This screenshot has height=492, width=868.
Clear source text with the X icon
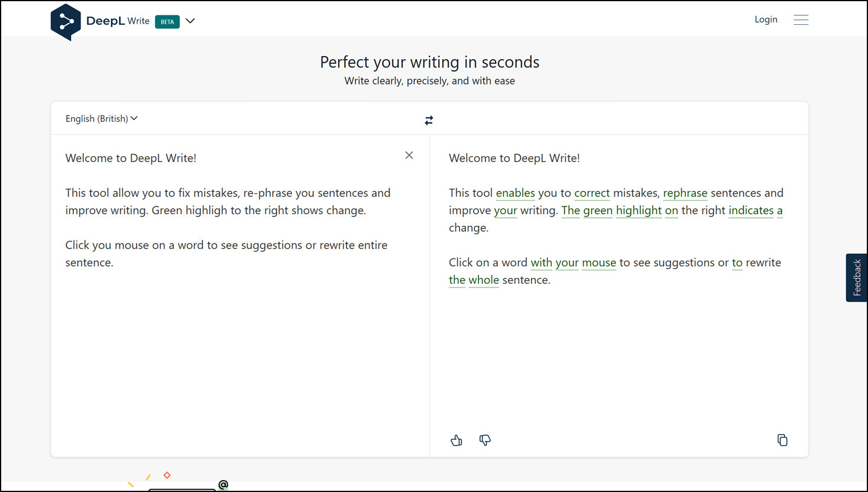tap(409, 155)
